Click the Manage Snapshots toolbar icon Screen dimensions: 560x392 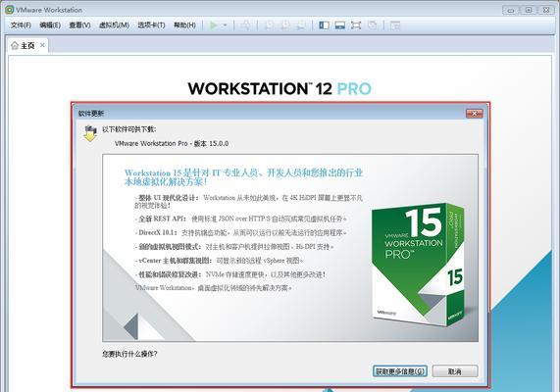pos(301,25)
